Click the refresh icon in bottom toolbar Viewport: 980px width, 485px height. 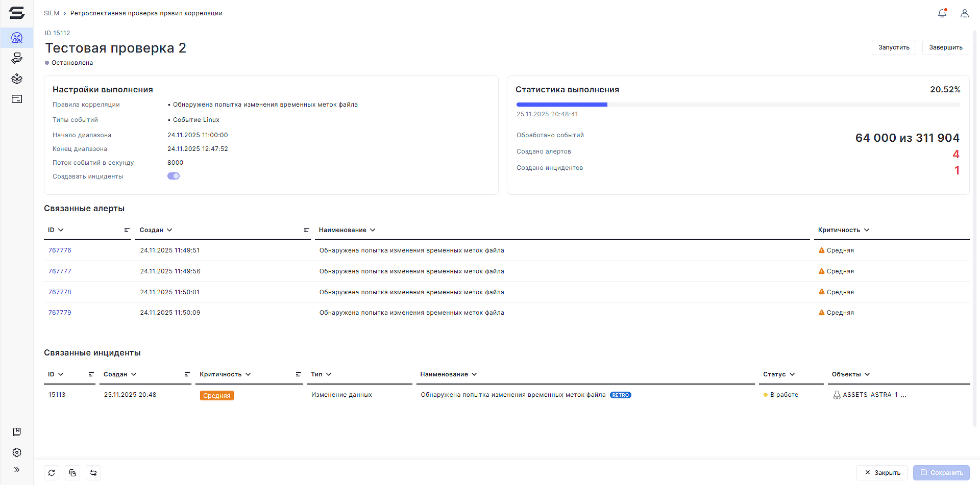[52, 473]
